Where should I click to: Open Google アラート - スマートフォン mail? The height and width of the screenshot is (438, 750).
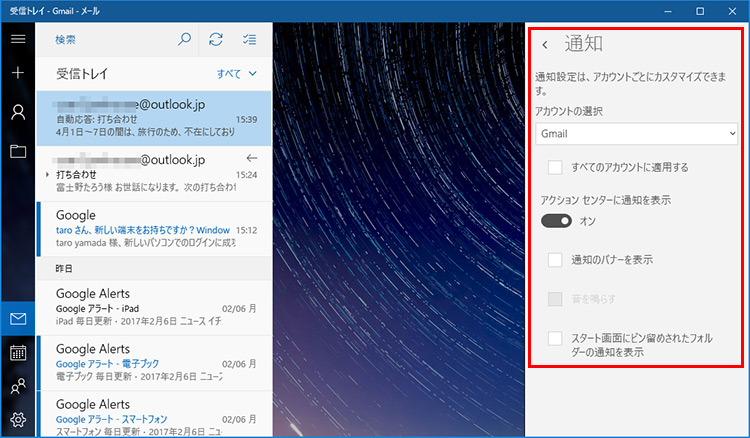click(x=154, y=414)
